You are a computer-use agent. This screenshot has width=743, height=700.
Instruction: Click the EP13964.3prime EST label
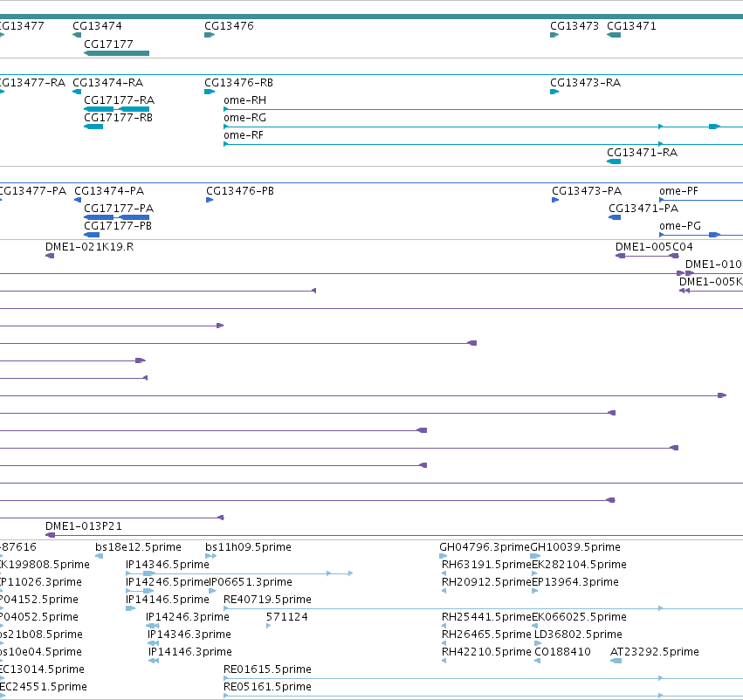[575, 582]
